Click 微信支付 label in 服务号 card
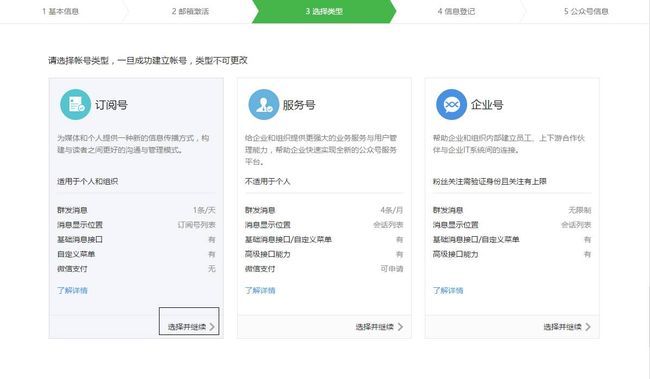The height and width of the screenshot is (379, 650). (260, 269)
